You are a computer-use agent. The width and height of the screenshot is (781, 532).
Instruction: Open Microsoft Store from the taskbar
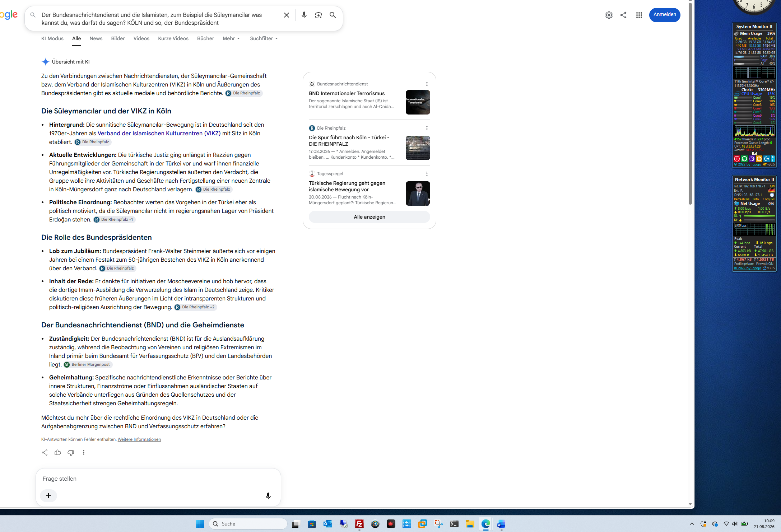pos(312,524)
